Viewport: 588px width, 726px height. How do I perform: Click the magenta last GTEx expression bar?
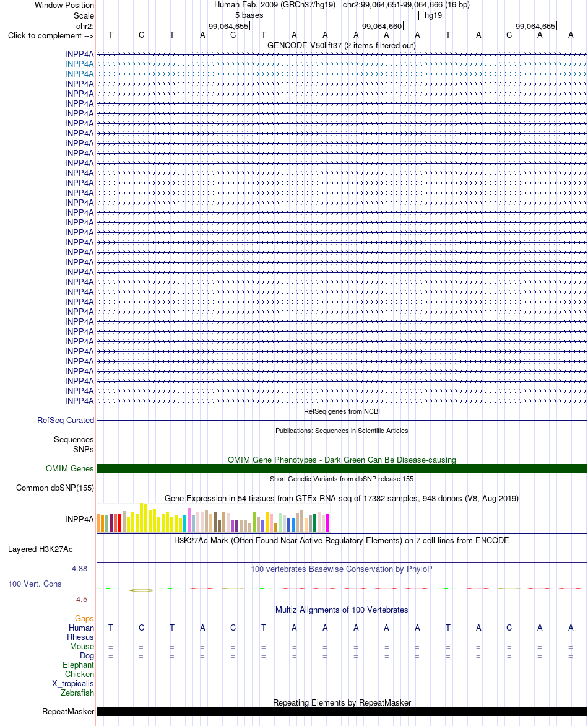(x=328, y=523)
